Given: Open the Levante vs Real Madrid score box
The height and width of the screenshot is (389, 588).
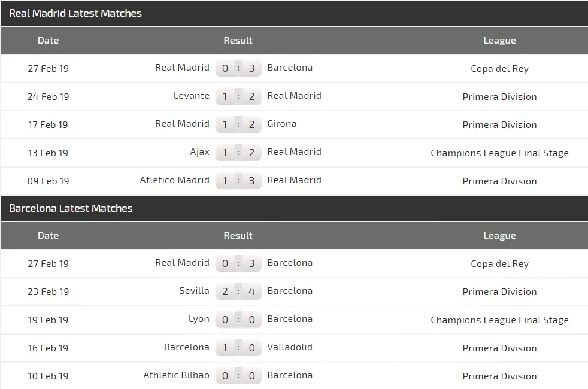Looking at the screenshot, I should click(x=238, y=96).
